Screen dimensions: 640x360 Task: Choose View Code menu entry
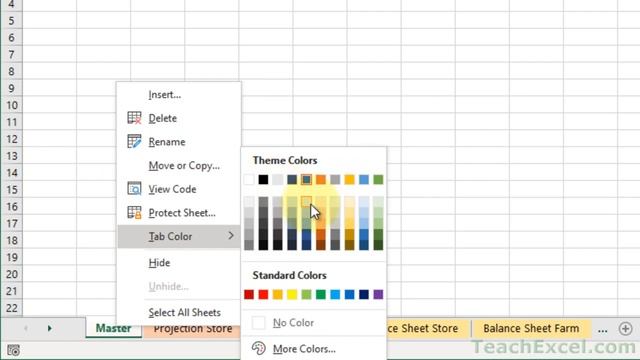click(x=172, y=189)
